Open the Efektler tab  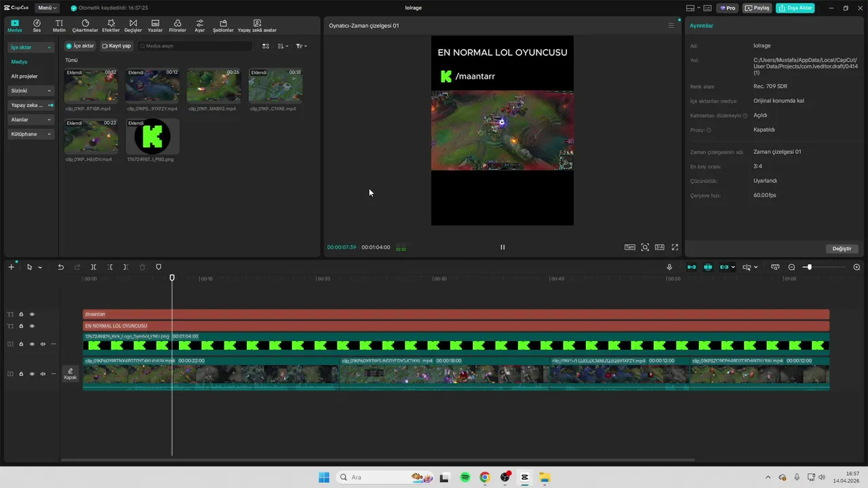click(x=111, y=26)
